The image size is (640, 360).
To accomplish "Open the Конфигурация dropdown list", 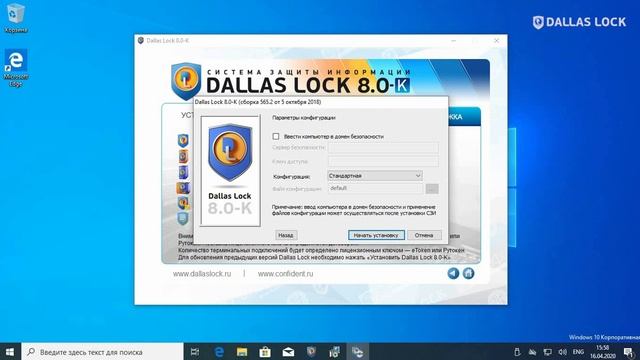I will click(375, 176).
